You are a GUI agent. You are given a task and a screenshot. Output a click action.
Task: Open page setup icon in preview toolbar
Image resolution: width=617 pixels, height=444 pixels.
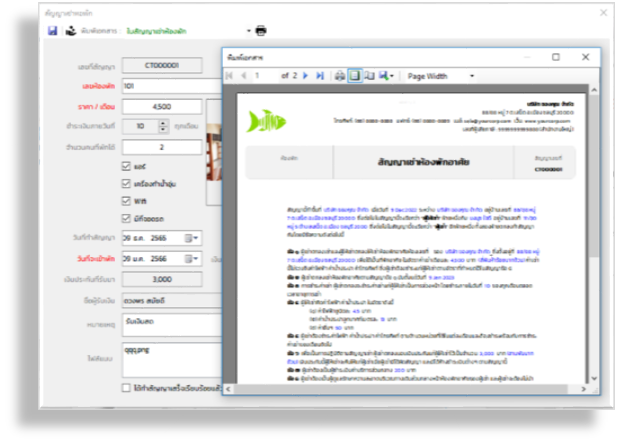coord(368,76)
